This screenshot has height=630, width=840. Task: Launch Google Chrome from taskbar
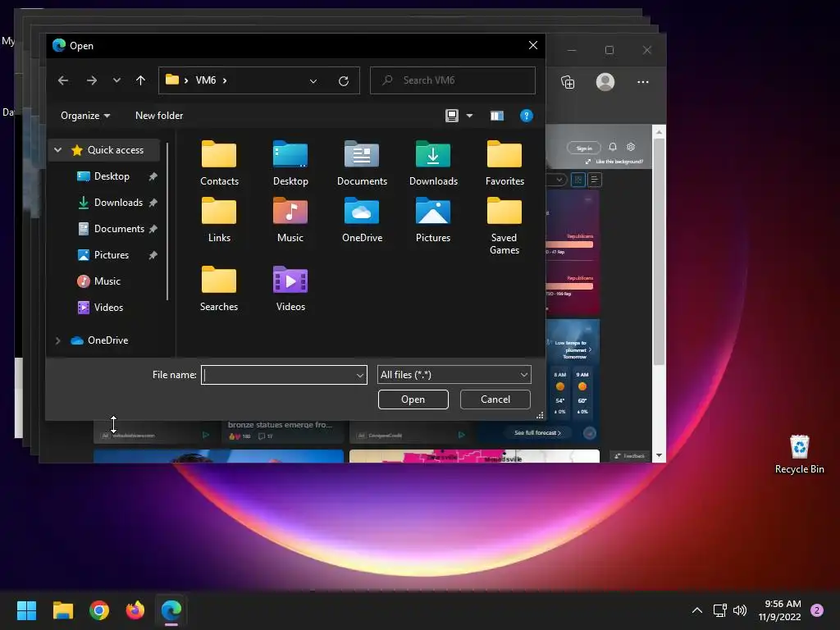click(99, 610)
